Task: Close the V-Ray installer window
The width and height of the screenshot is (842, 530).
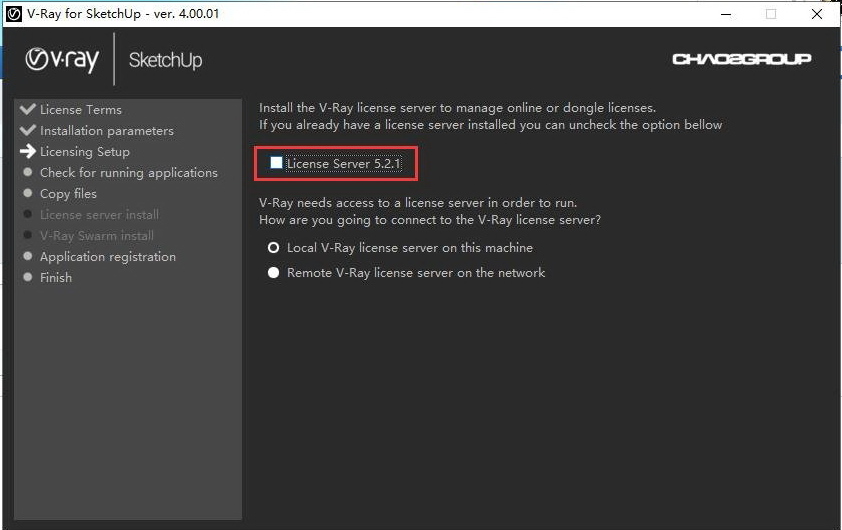Action: (x=817, y=14)
